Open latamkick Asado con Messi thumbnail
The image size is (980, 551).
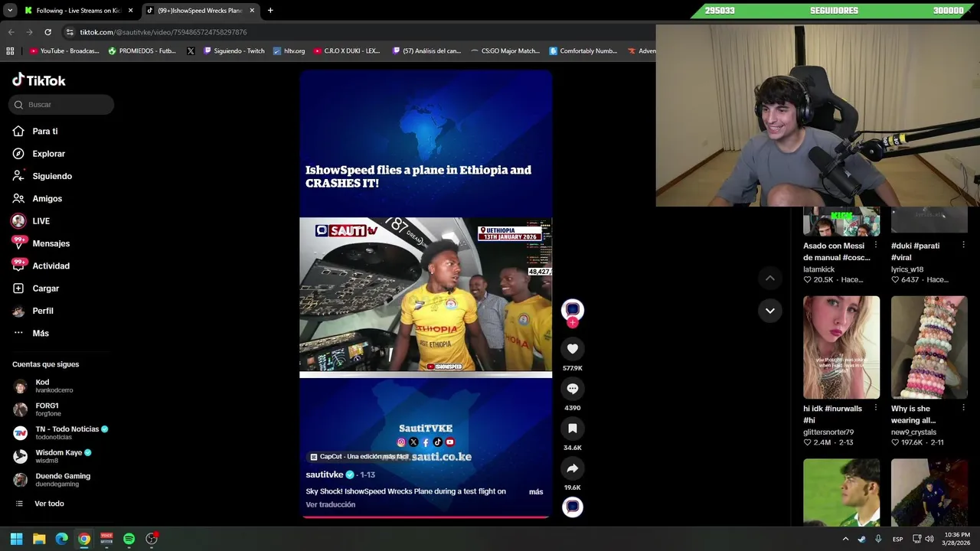pos(841,221)
